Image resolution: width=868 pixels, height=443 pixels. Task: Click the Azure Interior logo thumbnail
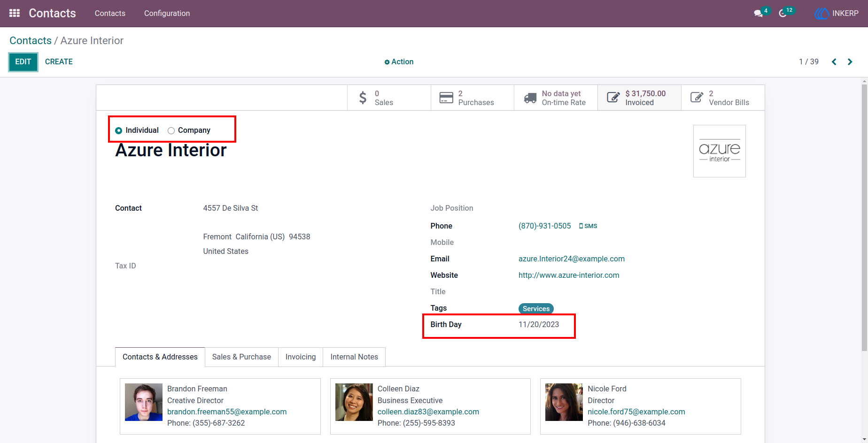click(720, 151)
